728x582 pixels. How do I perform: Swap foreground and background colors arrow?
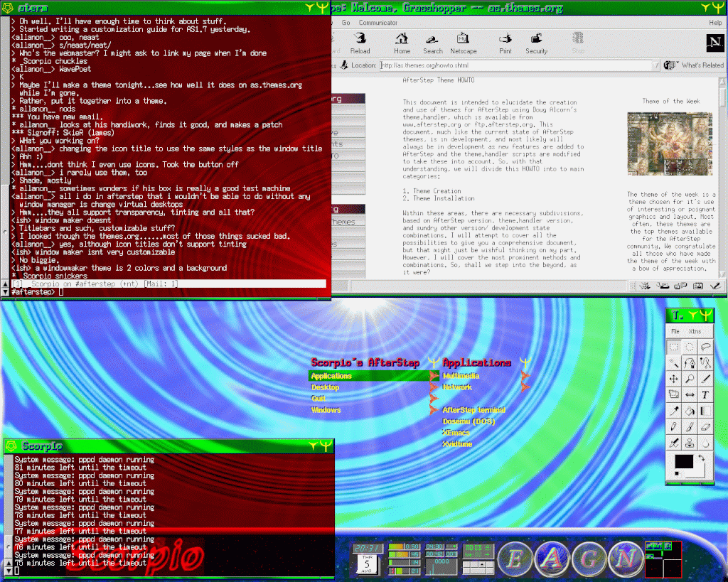tap(701, 458)
